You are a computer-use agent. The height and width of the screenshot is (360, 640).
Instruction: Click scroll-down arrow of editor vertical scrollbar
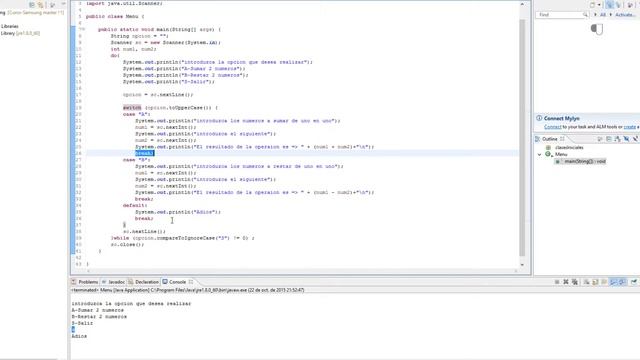pos(522,264)
